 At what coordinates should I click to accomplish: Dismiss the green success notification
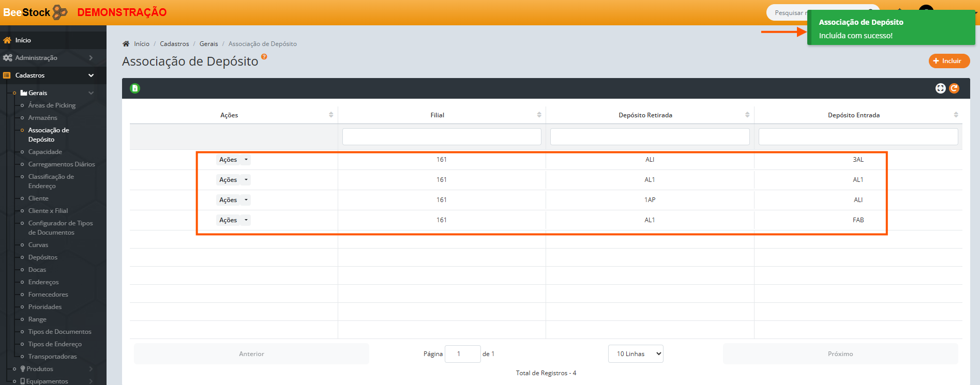891,28
